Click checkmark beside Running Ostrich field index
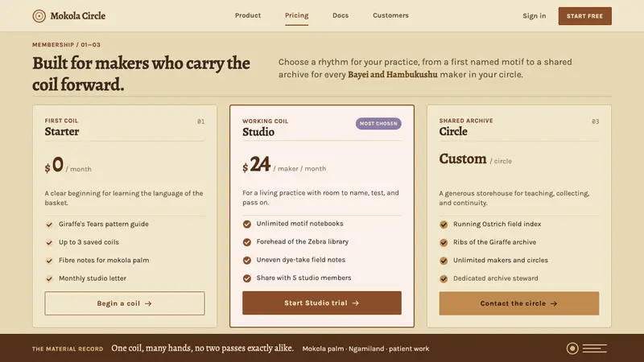Viewport: 644px width, 362px height. tap(444, 224)
